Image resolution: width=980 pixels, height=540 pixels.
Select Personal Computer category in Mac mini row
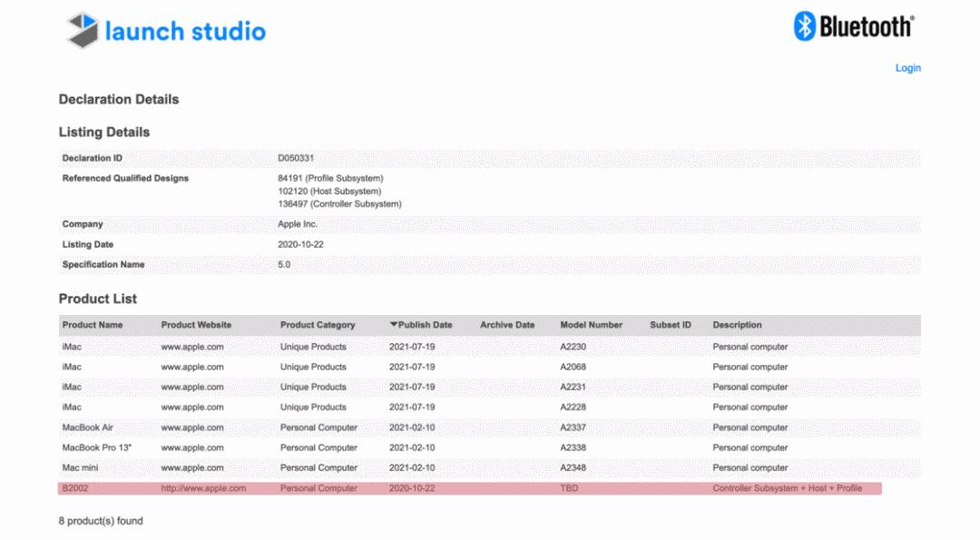coord(318,467)
